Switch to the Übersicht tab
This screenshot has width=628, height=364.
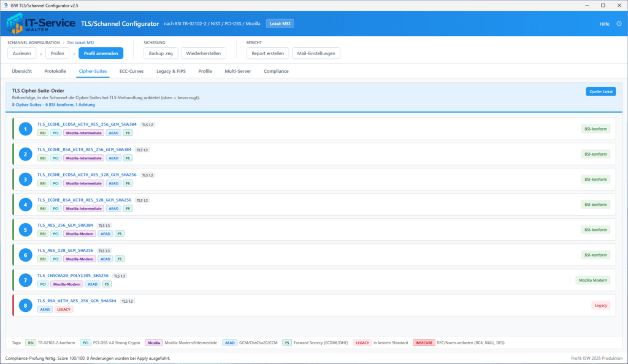coord(21,71)
